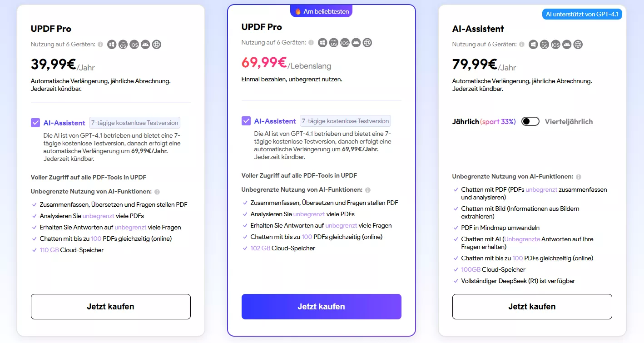Click the Android icon on the lifetime UPDF Pro plan
Image resolution: width=644 pixels, height=343 pixels.
356,42
